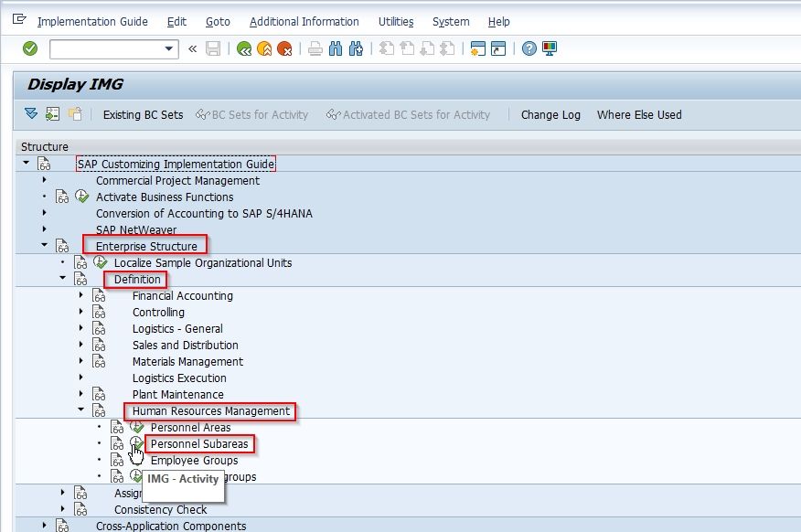Select the Materials Management tree item
801x532 pixels.
coord(187,361)
